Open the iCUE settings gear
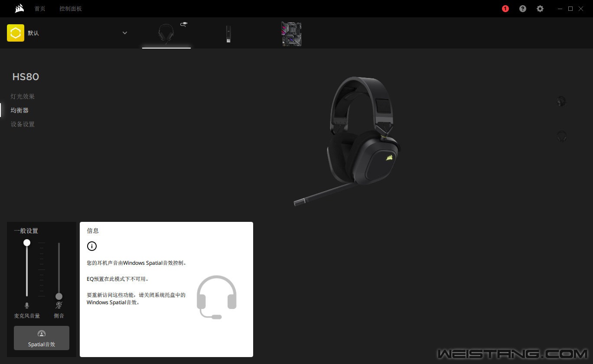 540,9
